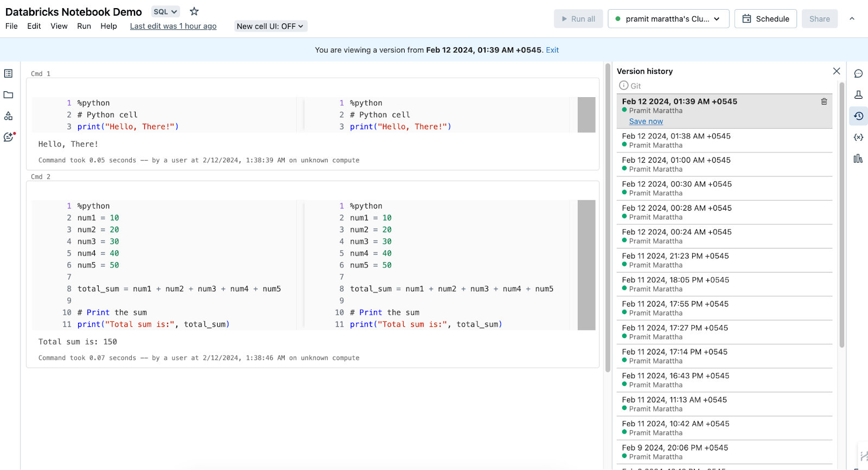The width and height of the screenshot is (868, 470).
Task: Select version Feb 11 2024, 17:27 PM
Action: (x=724, y=332)
